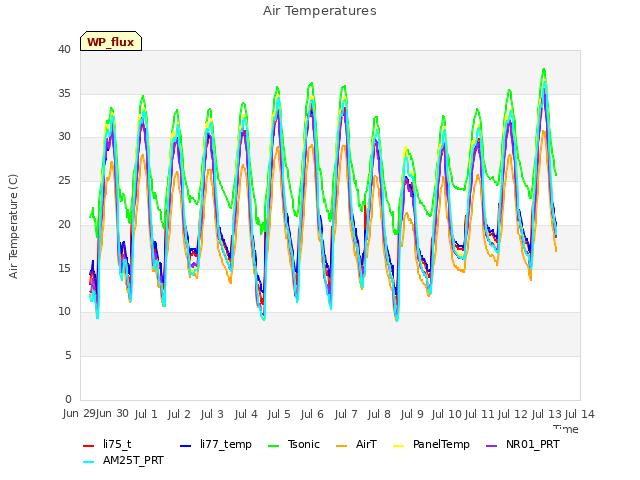Toggle the AM25T_PRT legend entry
This screenshot has width=640, height=480.
point(123,461)
